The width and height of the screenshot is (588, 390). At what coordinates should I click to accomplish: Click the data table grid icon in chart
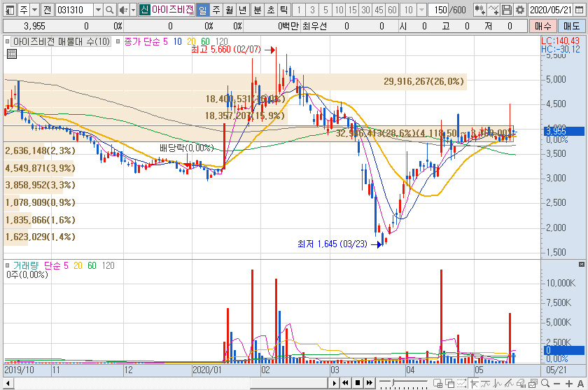pyautogui.click(x=12, y=54)
